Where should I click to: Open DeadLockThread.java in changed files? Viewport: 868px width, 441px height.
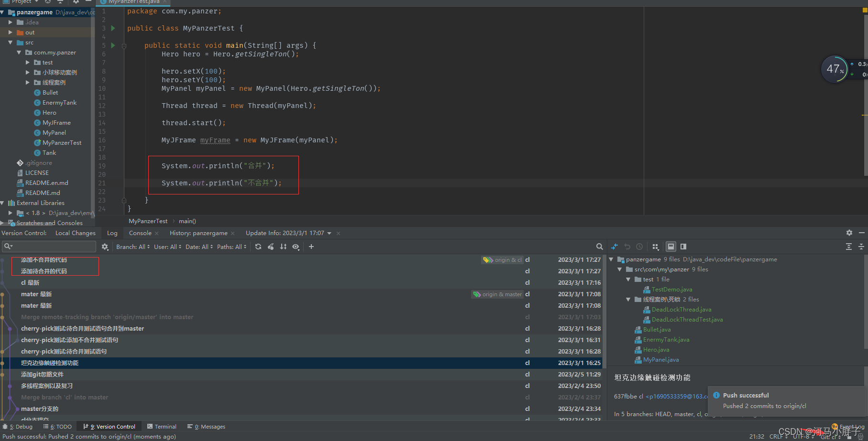[681, 310]
